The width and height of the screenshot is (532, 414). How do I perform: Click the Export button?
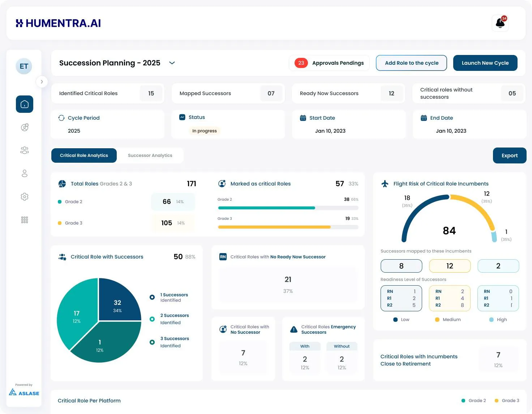pyautogui.click(x=510, y=155)
